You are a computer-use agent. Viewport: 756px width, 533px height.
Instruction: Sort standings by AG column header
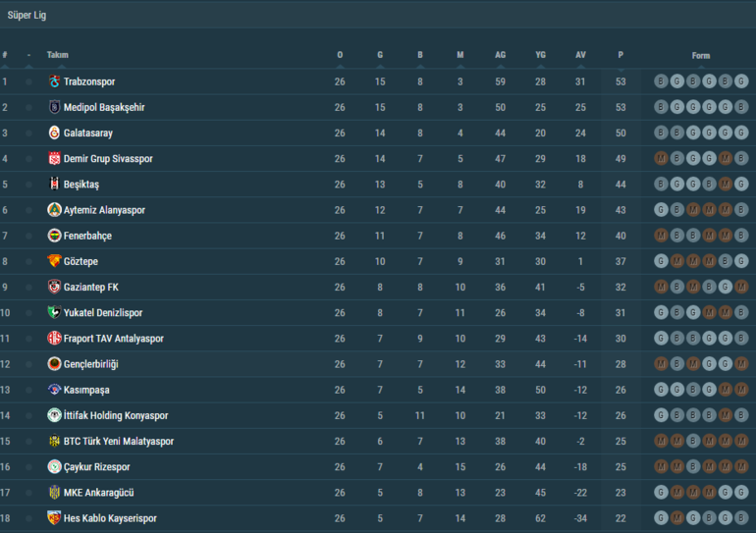point(500,55)
